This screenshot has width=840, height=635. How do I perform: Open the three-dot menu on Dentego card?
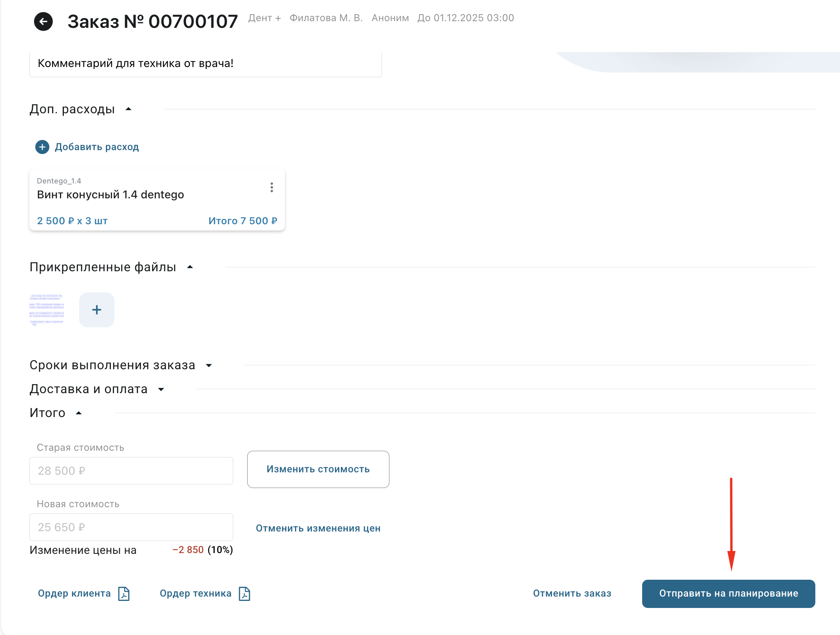coord(272,187)
